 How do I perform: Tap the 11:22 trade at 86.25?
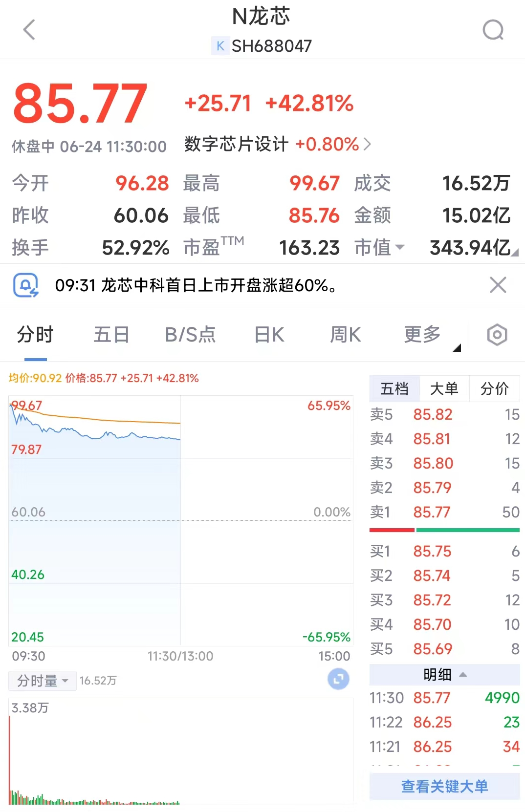pos(444,722)
